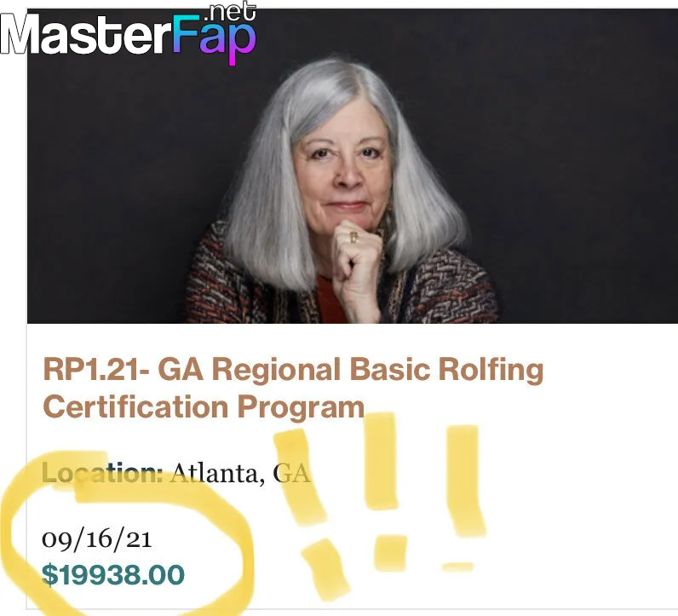Open the portrait photo of the course card
This screenshot has height=616, width=678.
pyautogui.click(x=352, y=165)
